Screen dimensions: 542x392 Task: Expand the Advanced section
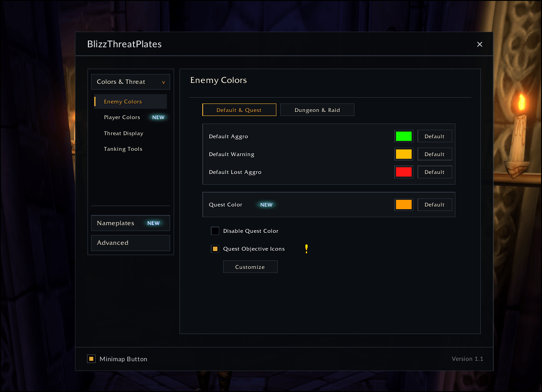coord(130,243)
